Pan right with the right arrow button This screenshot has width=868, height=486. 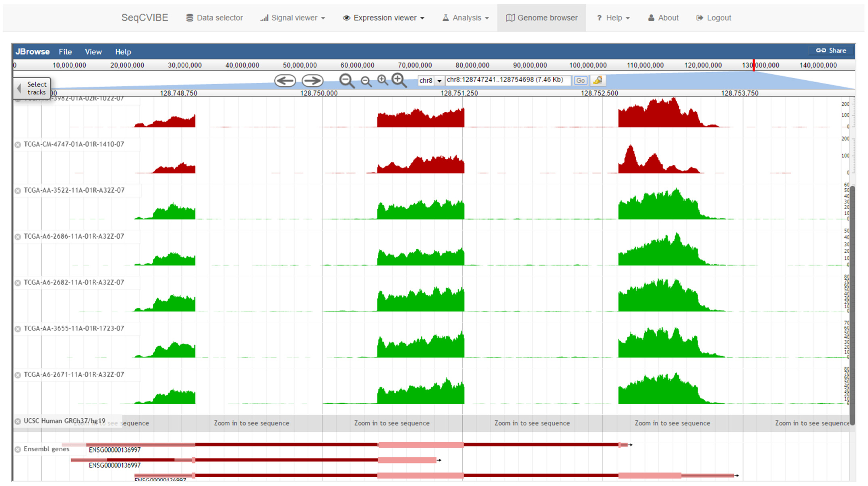coord(312,81)
